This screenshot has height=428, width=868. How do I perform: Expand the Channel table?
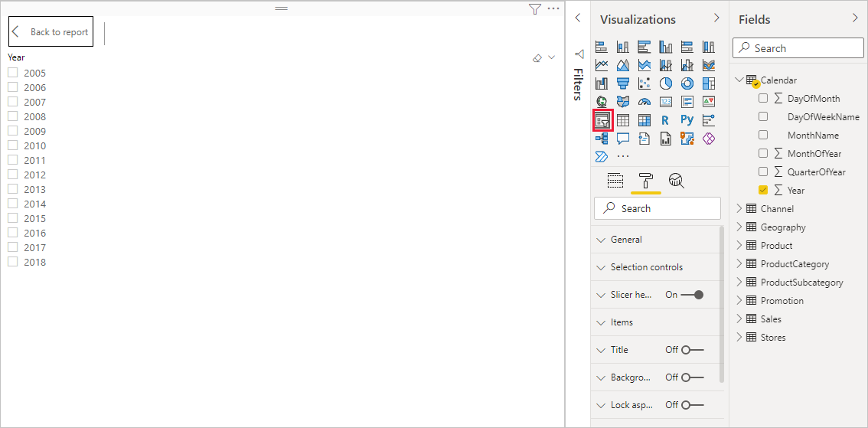pyautogui.click(x=739, y=208)
